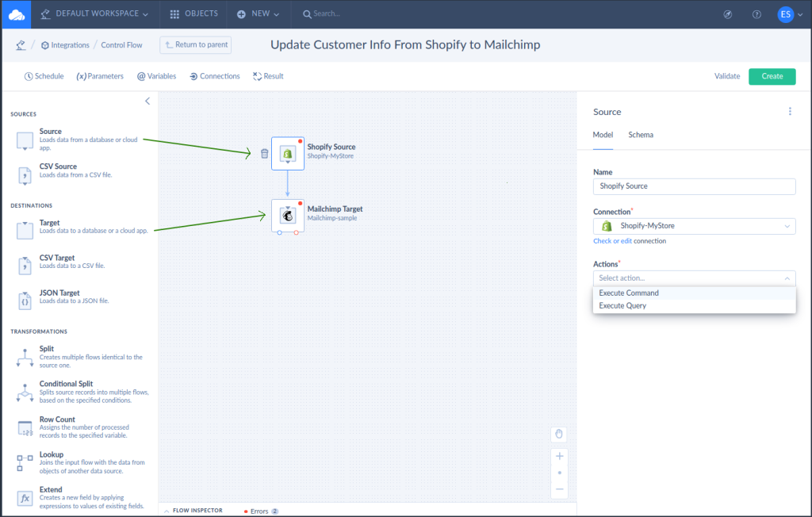Screen dimensions: 812x517
Task: Click the workspace home breadcrumb icon
Action: point(21,45)
